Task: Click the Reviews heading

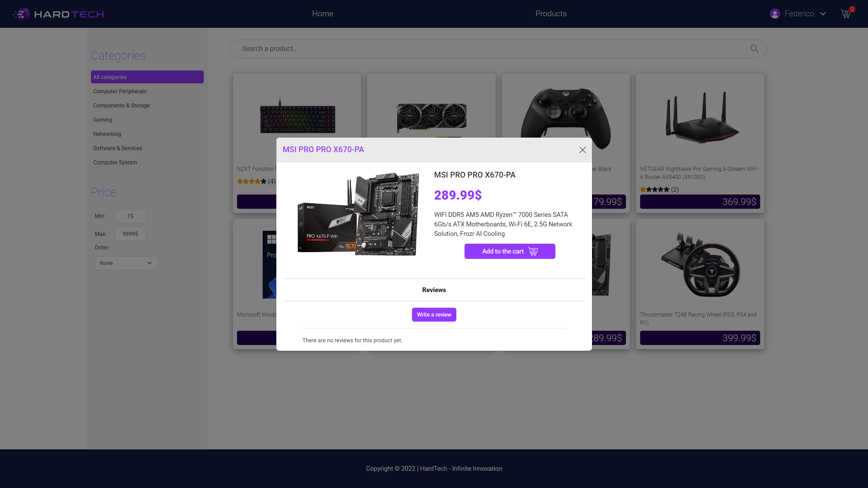Action: pyautogui.click(x=434, y=290)
